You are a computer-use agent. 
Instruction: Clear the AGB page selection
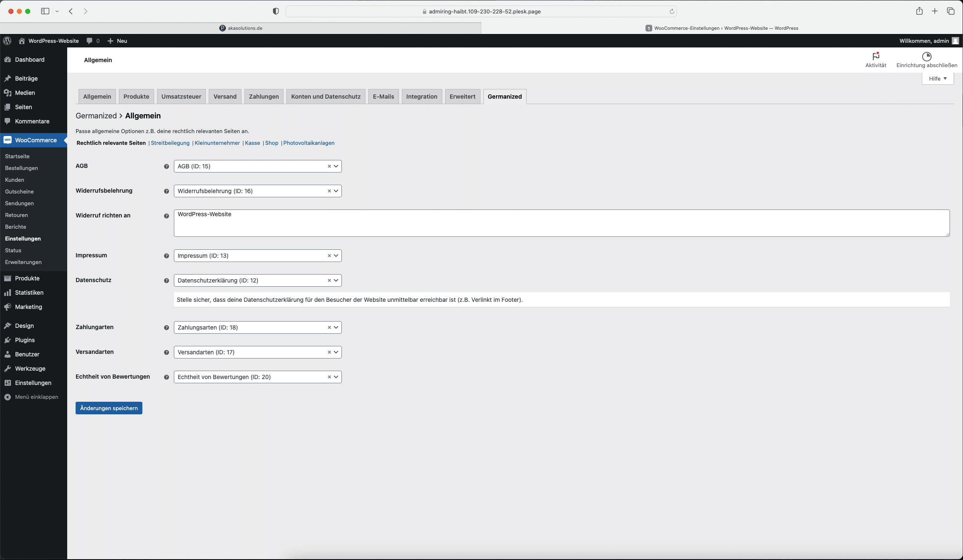[x=329, y=166]
